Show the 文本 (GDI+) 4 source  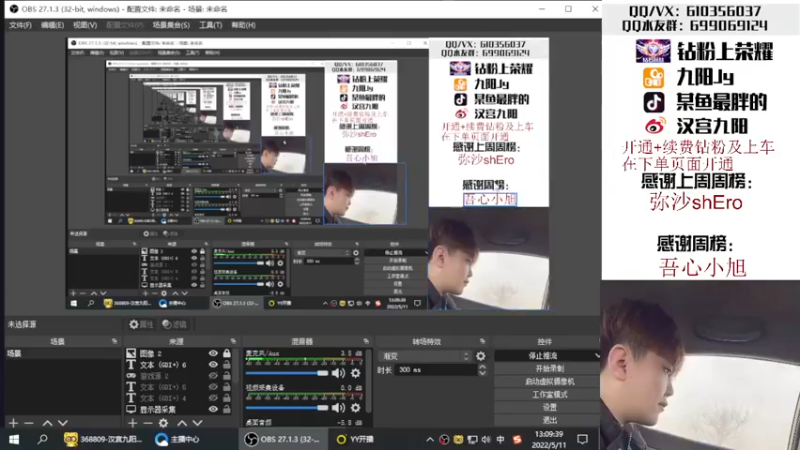[x=213, y=398]
